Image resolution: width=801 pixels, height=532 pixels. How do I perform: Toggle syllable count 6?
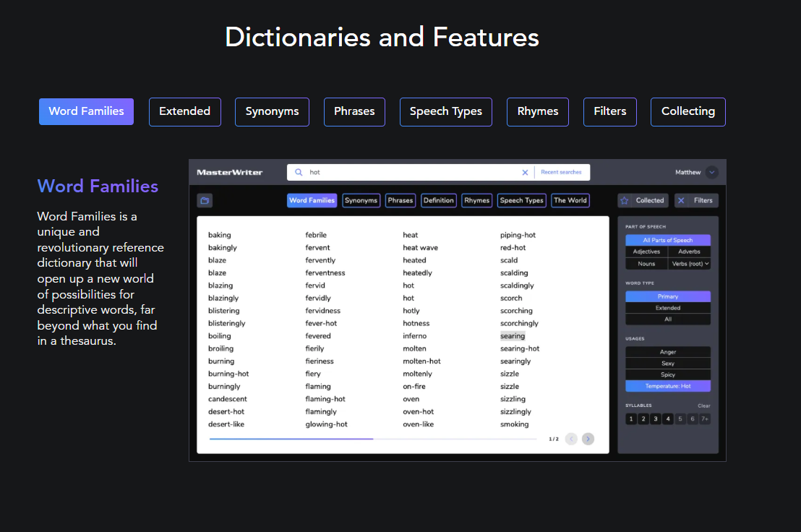coord(692,419)
